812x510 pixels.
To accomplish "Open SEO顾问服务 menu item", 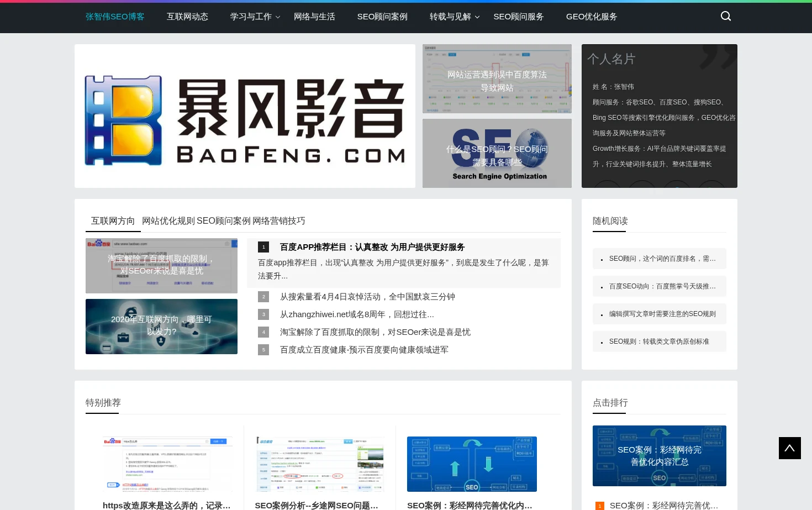I will (x=519, y=17).
